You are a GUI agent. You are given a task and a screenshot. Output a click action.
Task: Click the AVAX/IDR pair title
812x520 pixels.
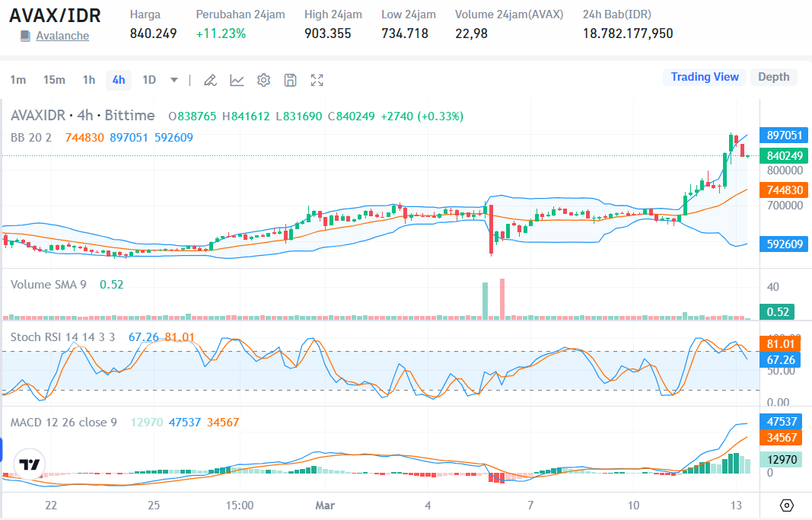pyautogui.click(x=55, y=15)
